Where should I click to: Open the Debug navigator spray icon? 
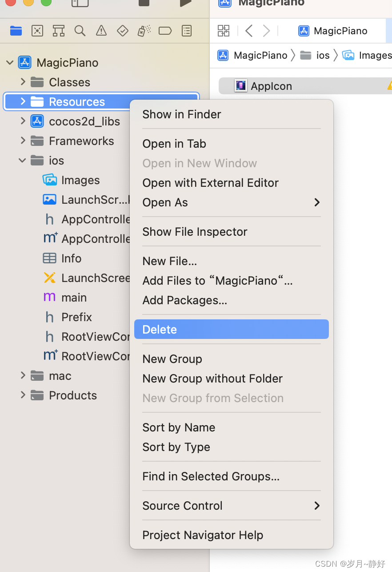tap(144, 31)
